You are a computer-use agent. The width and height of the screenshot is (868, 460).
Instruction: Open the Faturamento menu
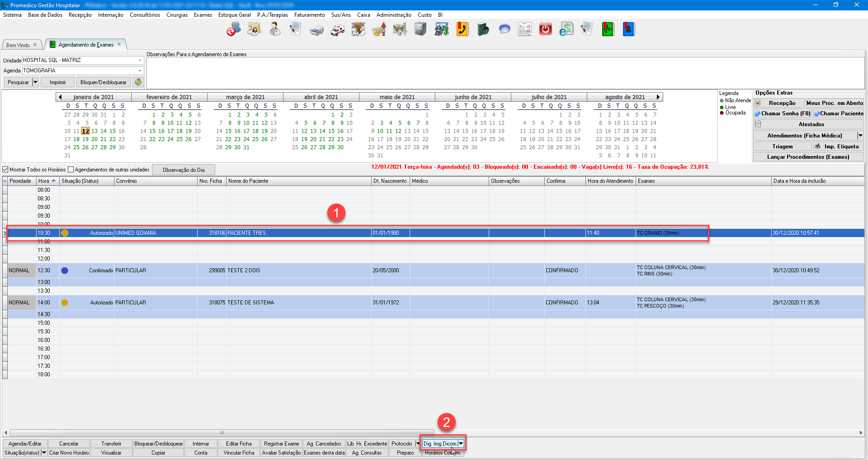coord(309,15)
